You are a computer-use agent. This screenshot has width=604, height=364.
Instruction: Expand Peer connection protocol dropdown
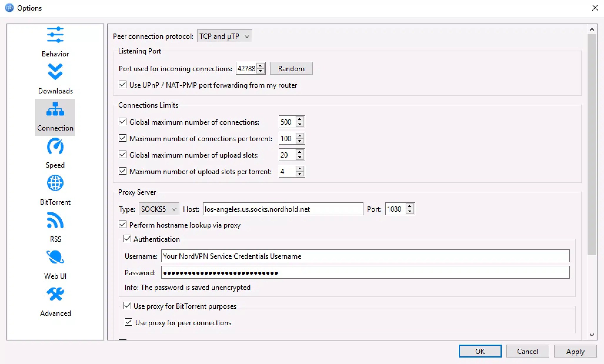click(224, 36)
